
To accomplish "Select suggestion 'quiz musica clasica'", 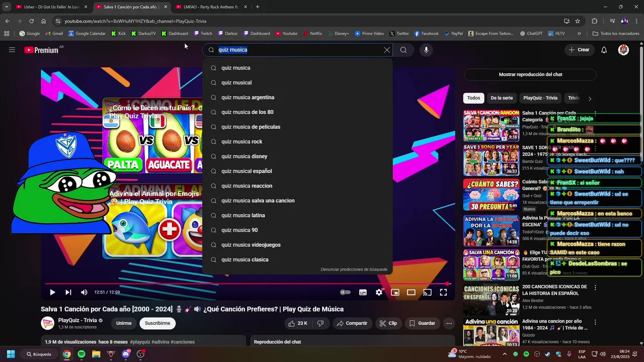I will pyautogui.click(x=297, y=259).
